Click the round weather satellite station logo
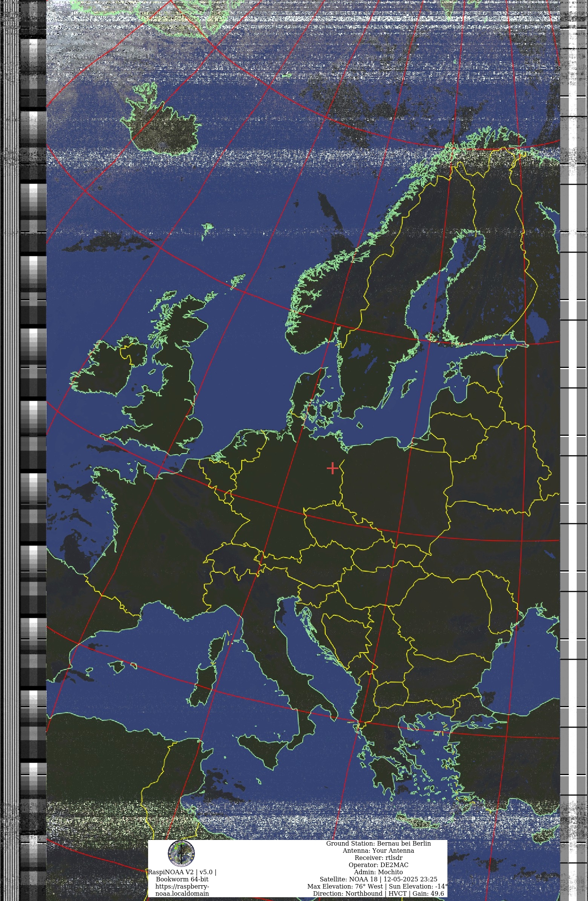The height and width of the screenshot is (901, 588). click(x=182, y=853)
